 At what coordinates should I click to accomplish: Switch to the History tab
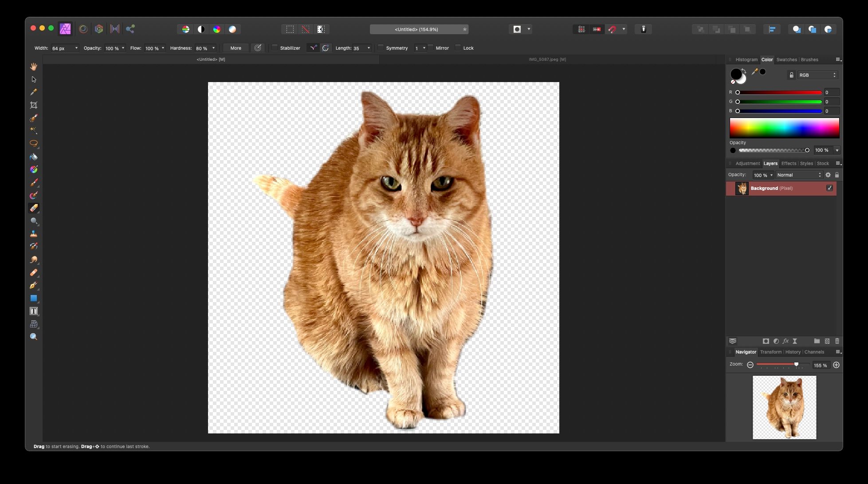click(793, 352)
